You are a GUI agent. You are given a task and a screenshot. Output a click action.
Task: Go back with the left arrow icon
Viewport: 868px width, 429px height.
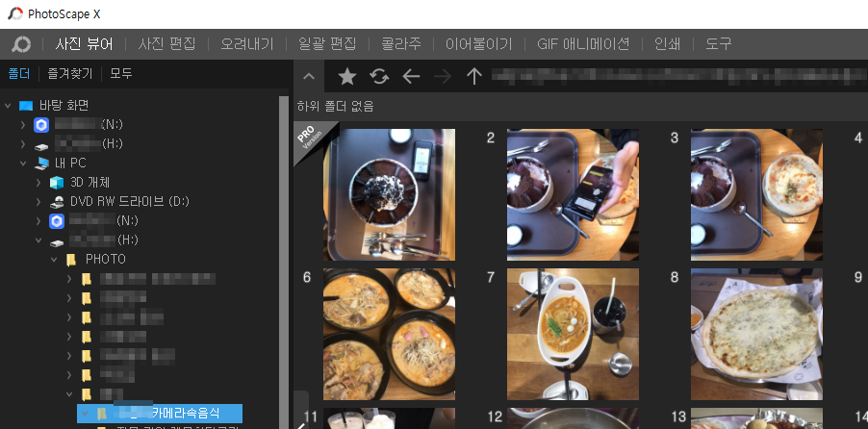[411, 76]
